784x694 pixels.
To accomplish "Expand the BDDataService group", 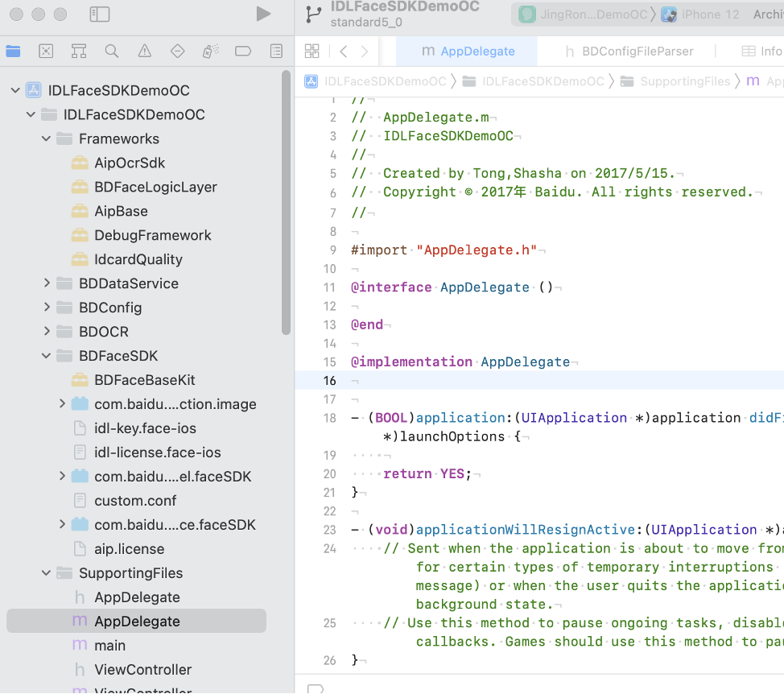I will (47, 283).
